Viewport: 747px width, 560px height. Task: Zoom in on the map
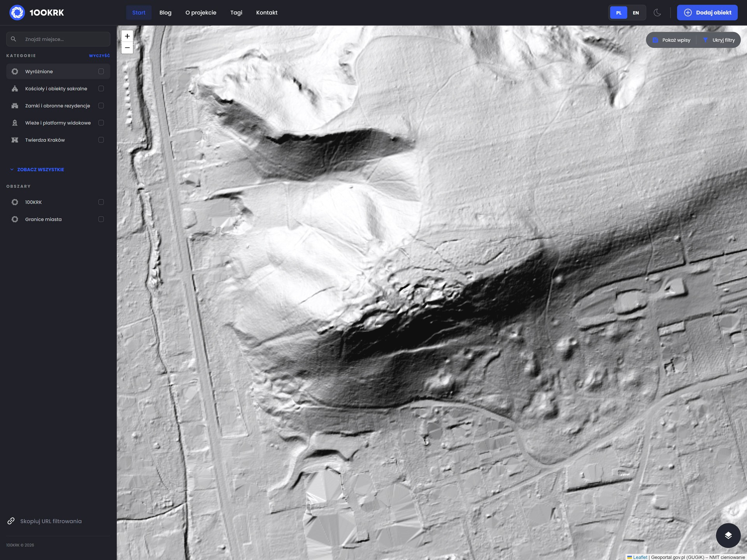tap(127, 36)
